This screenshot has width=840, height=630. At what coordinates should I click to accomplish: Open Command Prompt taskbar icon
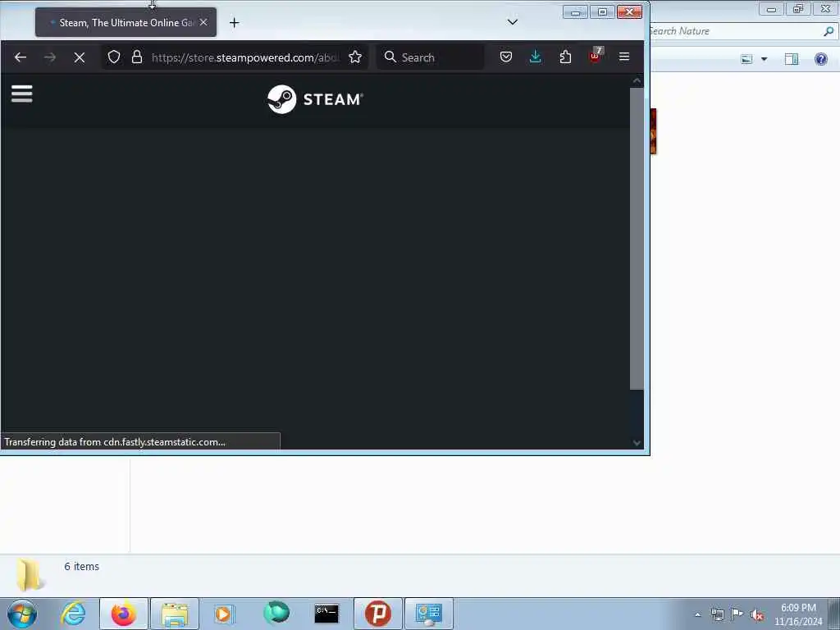click(326, 614)
